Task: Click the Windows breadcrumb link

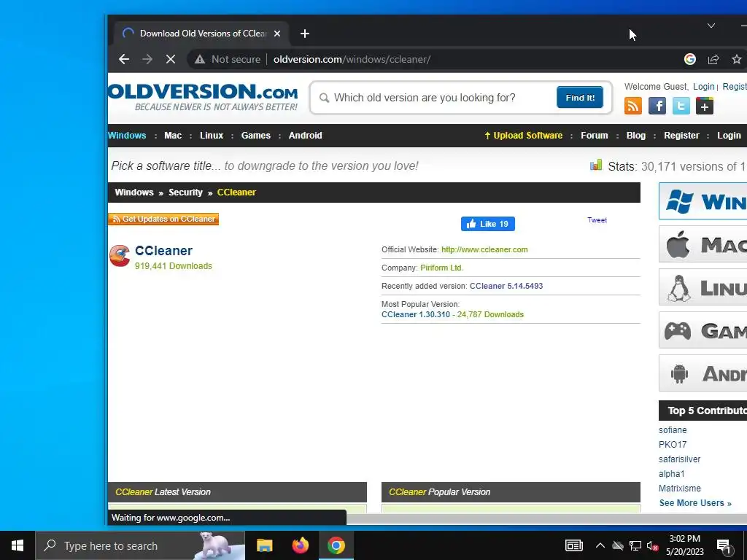Action: point(134,192)
